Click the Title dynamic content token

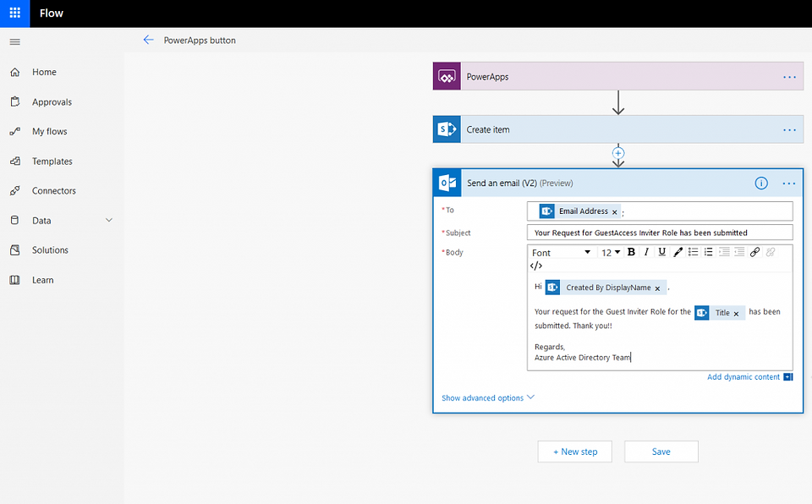(x=719, y=313)
